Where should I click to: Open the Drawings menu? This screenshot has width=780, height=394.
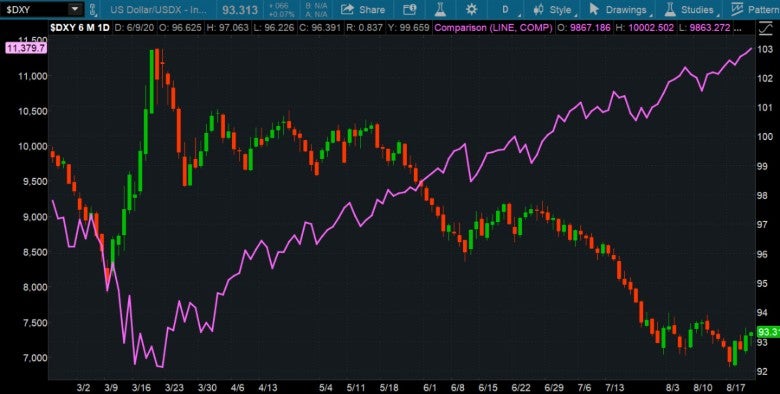[618, 9]
